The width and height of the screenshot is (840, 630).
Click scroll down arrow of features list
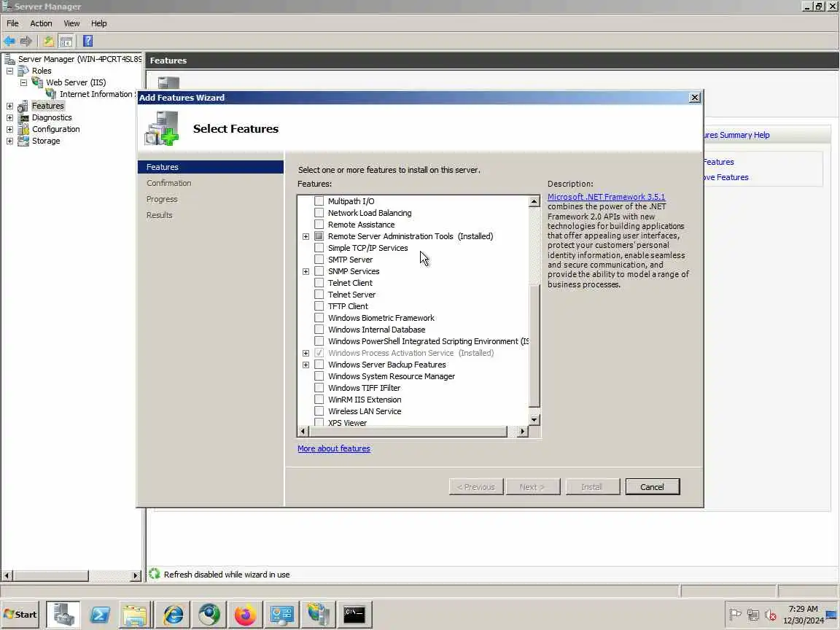[x=534, y=419]
